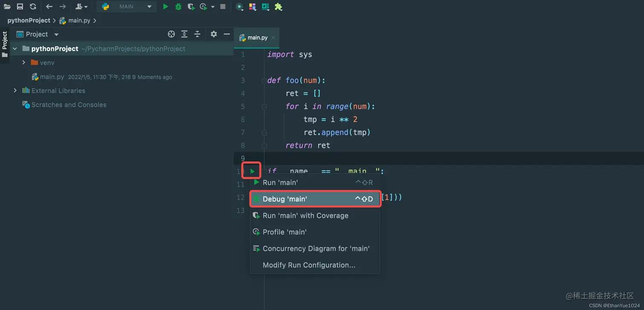This screenshot has height=310, width=644.
Task: Choose Debug 'main' from context menu
Action: coord(315,199)
